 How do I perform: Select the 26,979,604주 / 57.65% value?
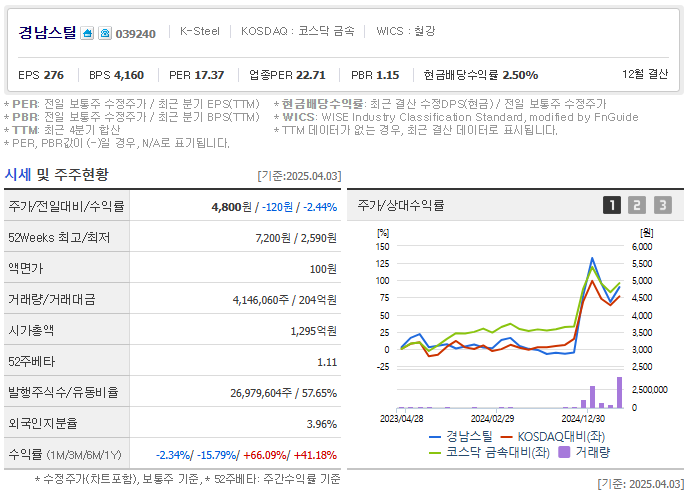(x=284, y=393)
